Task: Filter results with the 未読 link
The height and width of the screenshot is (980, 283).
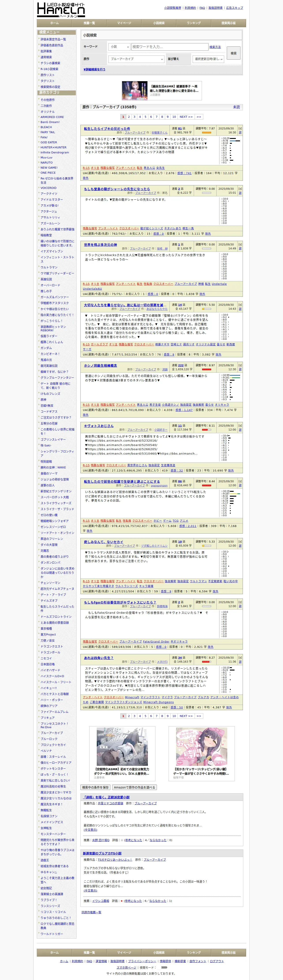Action: 236,107
